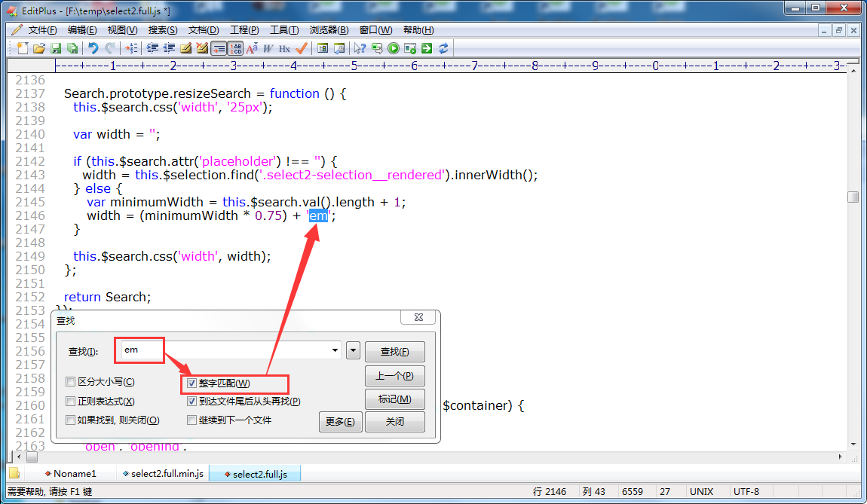
Task: Open the font settings icon
Action: 252,49
